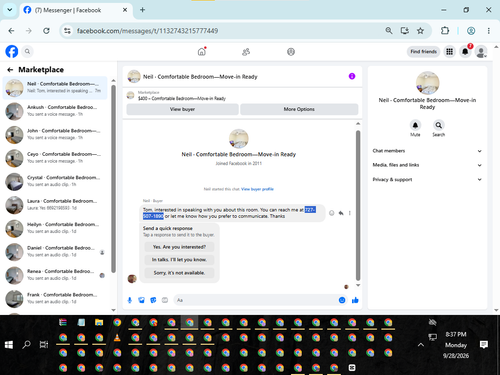This screenshot has width=500, height=375.
Task: Attach a photo using the image icon
Action: (141, 300)
